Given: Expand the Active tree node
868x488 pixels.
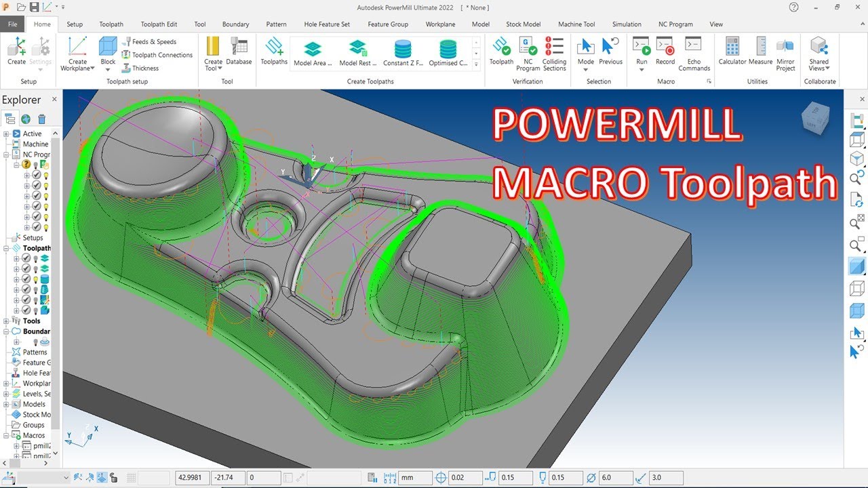Looking at the screenshot, I should tap(6, 134).
